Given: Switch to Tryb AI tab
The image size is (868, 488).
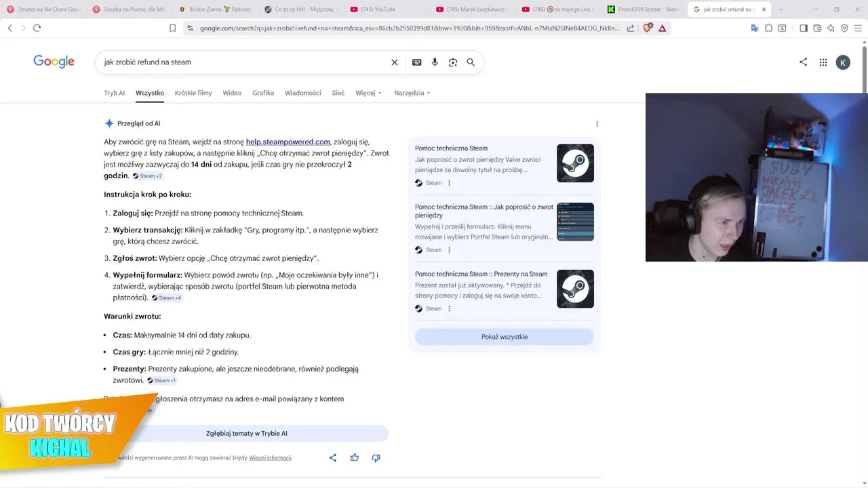Looking at the screenshot, I should point(115,93).
